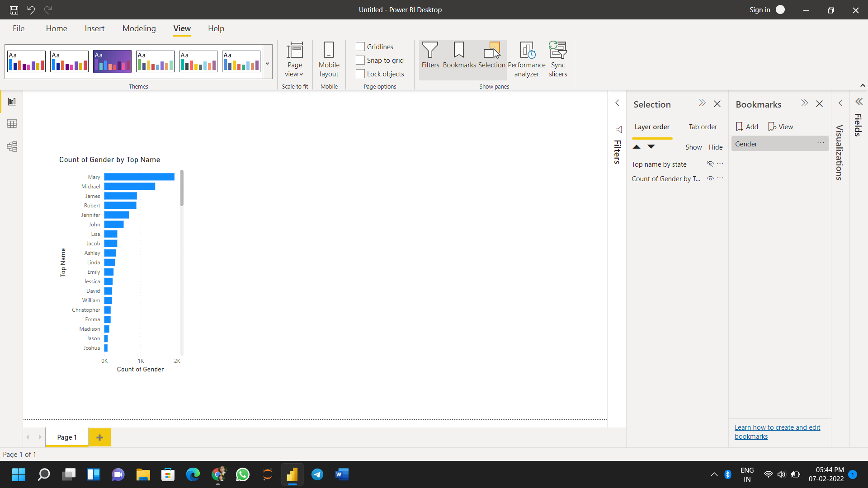Viewport: 868px width, 488px height.
Task: Open Data view from the left sidebar
Action: click(12, 123)
